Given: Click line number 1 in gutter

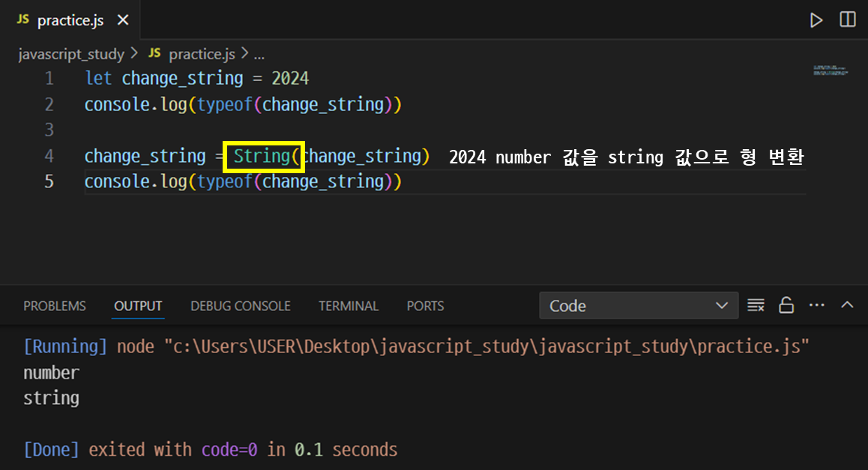Looking at the screenshot, I should pos(49,79).
